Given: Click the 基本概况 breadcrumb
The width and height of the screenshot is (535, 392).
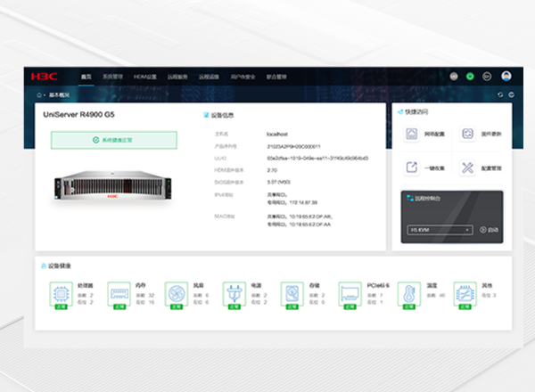Looking at the screenshot, I should pos(59,94).
